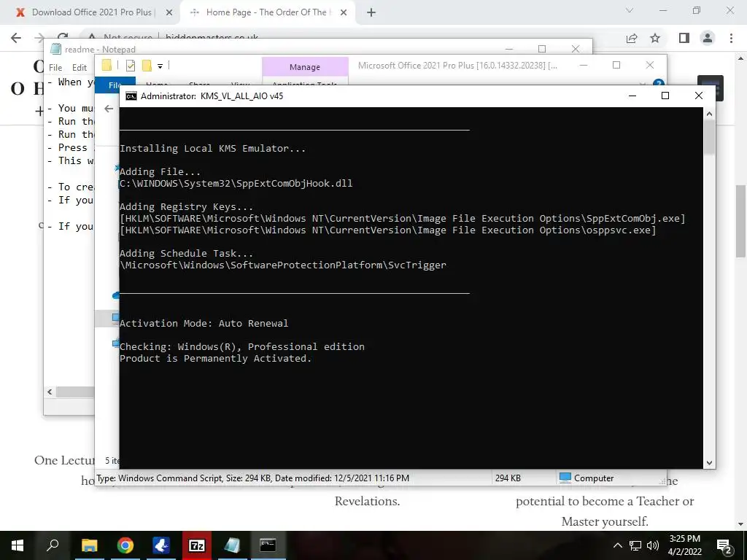Open Google Chrome from taskbar
The width and height of the screenshot is (747, 560).
coord(125,545)
